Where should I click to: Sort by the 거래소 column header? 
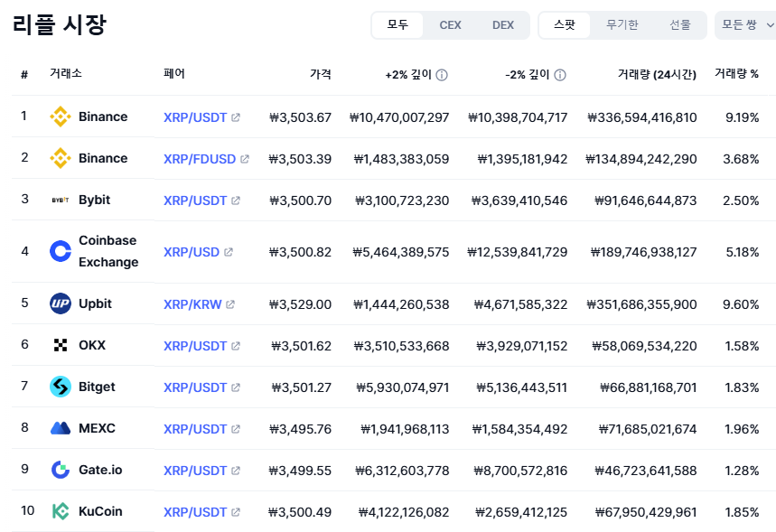tap(66, 74)
